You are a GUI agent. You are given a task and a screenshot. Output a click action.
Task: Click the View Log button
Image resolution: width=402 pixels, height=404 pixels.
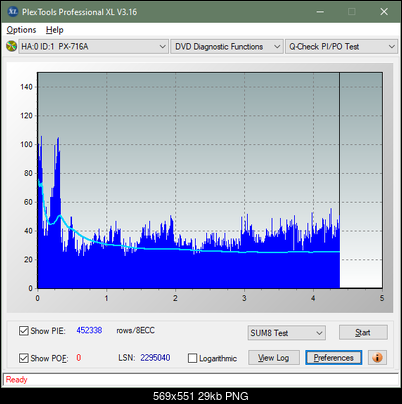[274, 358]
